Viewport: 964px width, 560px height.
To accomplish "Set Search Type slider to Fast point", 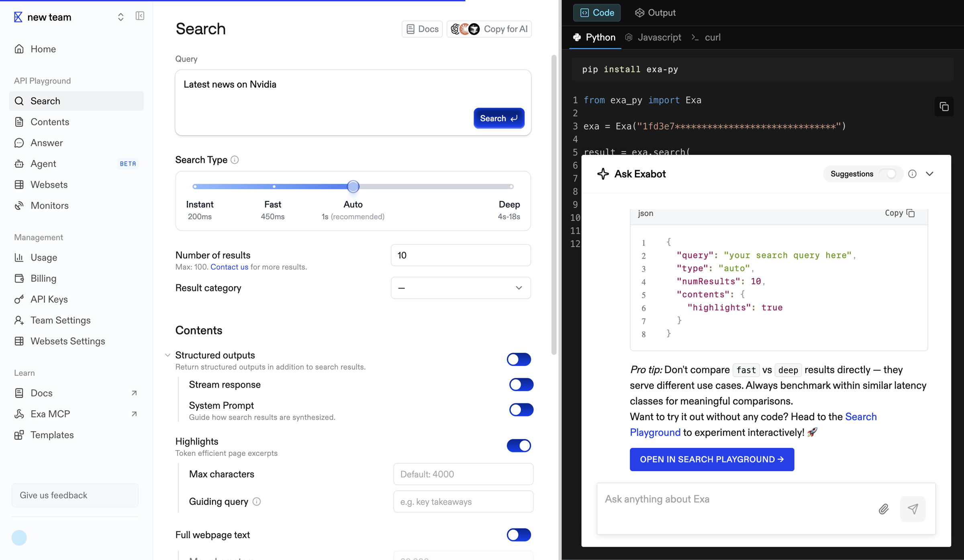I will coord(274,187).
